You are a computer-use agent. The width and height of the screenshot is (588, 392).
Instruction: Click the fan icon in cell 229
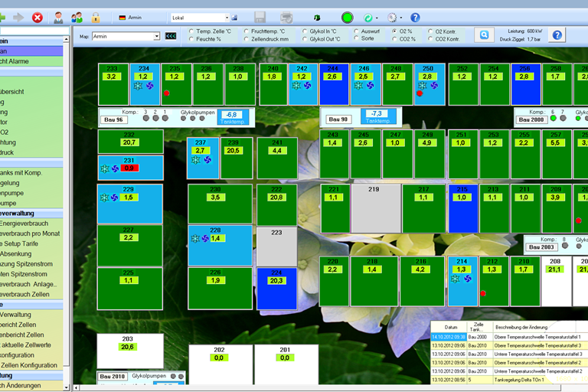click(114, 198)
